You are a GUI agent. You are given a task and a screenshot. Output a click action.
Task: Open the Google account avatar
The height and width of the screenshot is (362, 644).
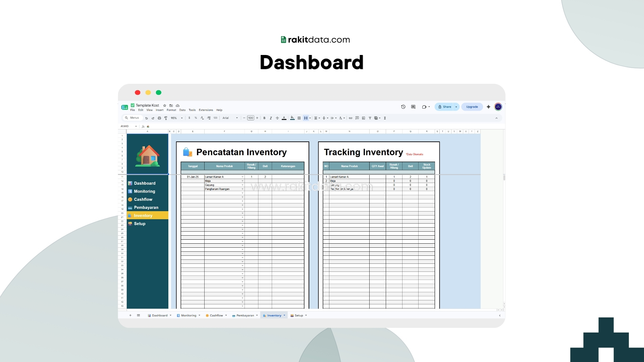pos(498,107)
